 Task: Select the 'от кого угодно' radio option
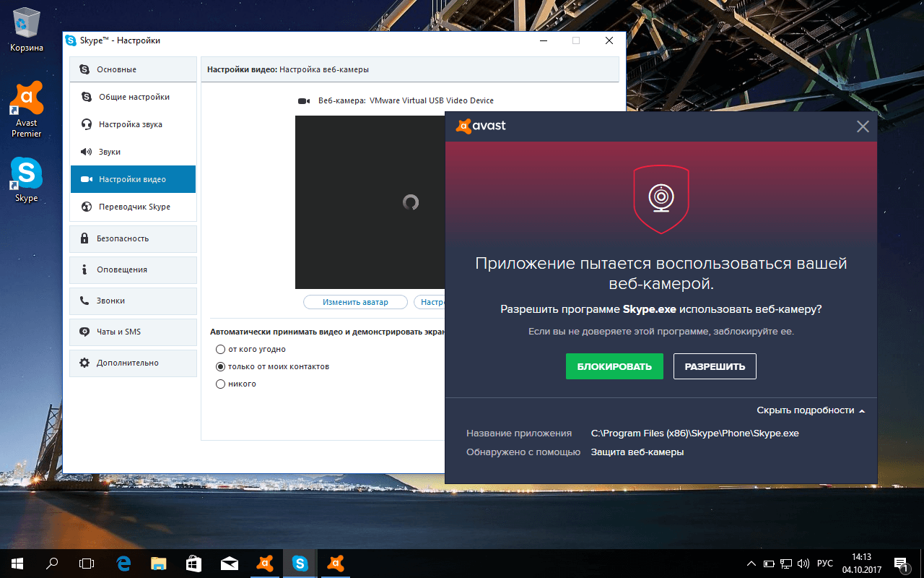pos(221,349)
